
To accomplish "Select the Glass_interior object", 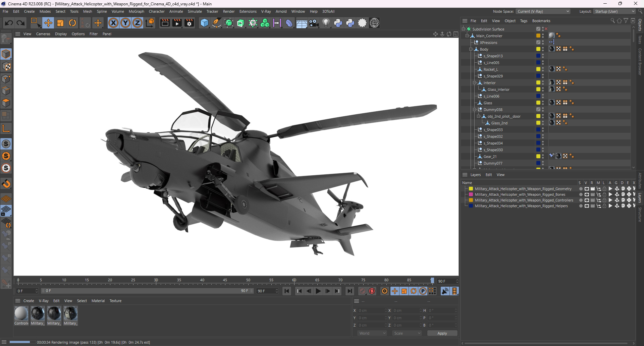I will [498, 90].
